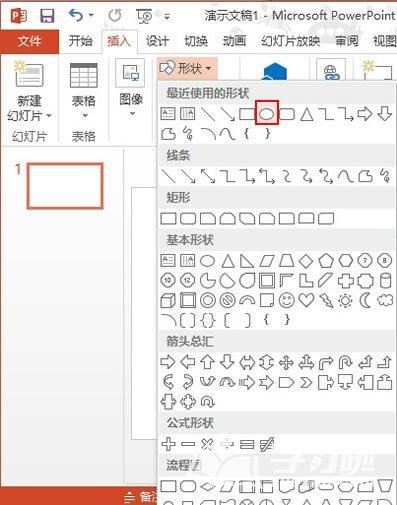Image resolution: width=397 pixels, height=505 pixels.
Task: Choose the sun shape
Action: 346,301
